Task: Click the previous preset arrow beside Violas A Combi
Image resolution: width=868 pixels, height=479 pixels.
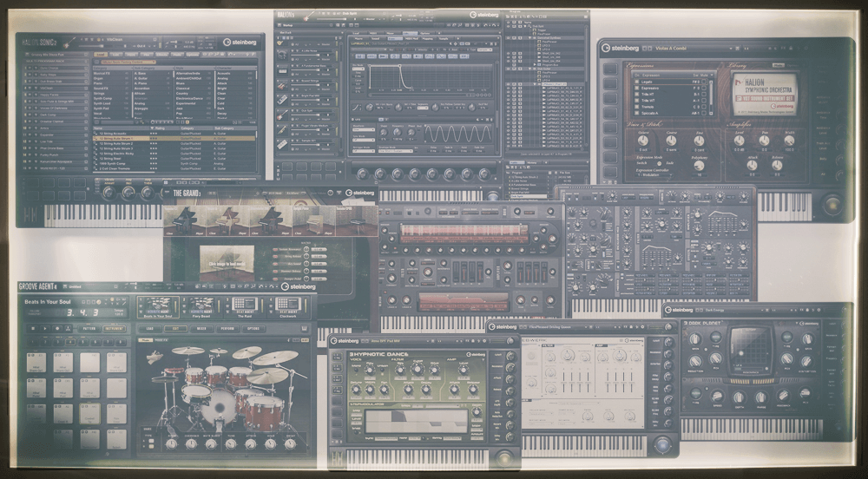Action: (x=644, y=48)
